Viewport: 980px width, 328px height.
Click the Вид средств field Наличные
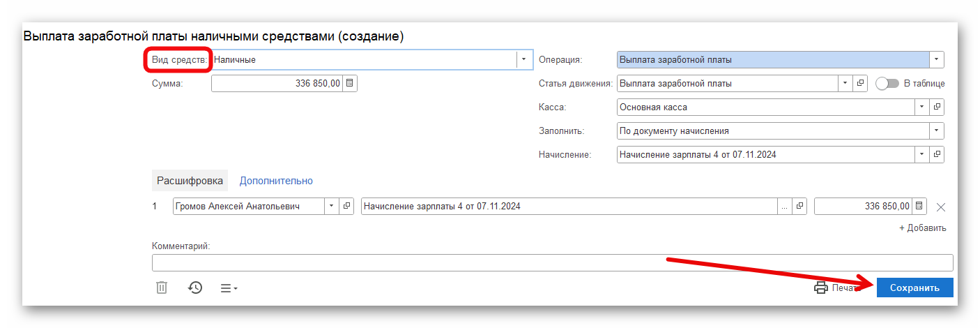pyautogui.click(x=364, y=59)
